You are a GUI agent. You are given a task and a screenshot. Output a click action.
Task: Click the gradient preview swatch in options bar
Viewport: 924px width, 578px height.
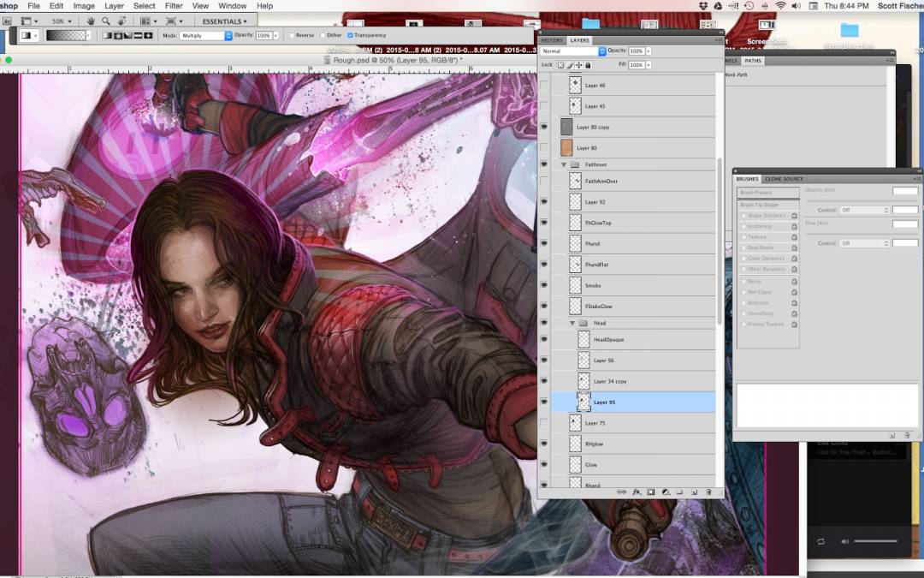(x=66, y=35)
